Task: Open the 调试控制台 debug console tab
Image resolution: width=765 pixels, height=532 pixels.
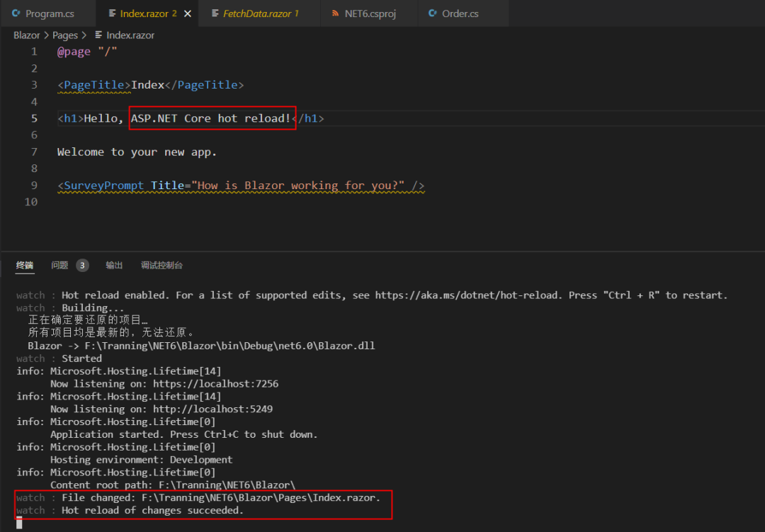Action: tap(161, 265)
